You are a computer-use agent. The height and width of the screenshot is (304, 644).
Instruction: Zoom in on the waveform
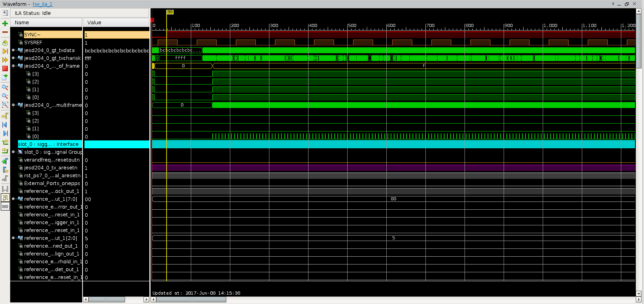5,87
